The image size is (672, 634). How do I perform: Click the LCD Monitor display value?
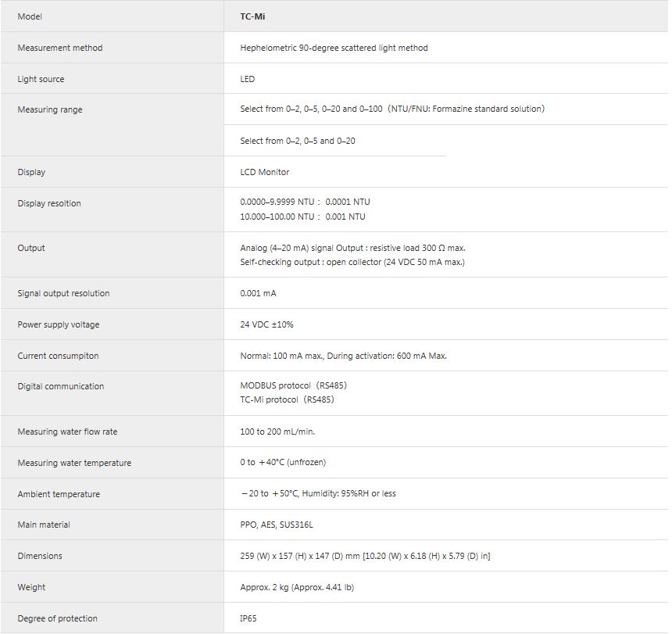pos(264,172)
